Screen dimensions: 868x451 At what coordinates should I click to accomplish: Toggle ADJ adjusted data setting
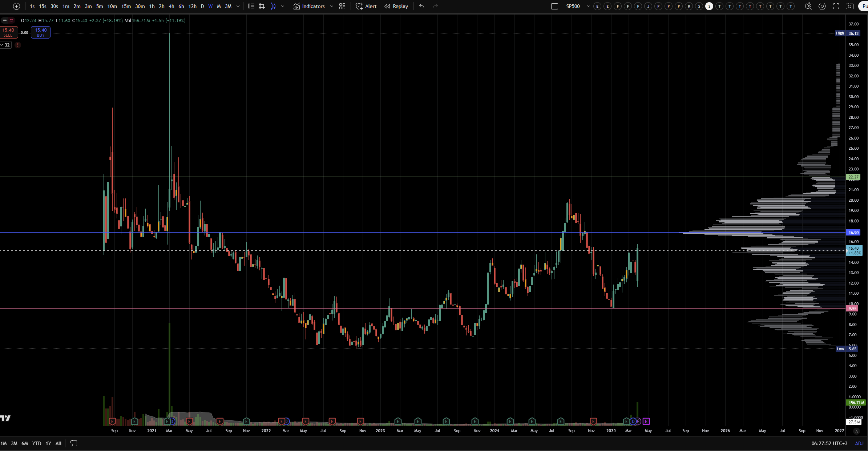tap(859, 443)
